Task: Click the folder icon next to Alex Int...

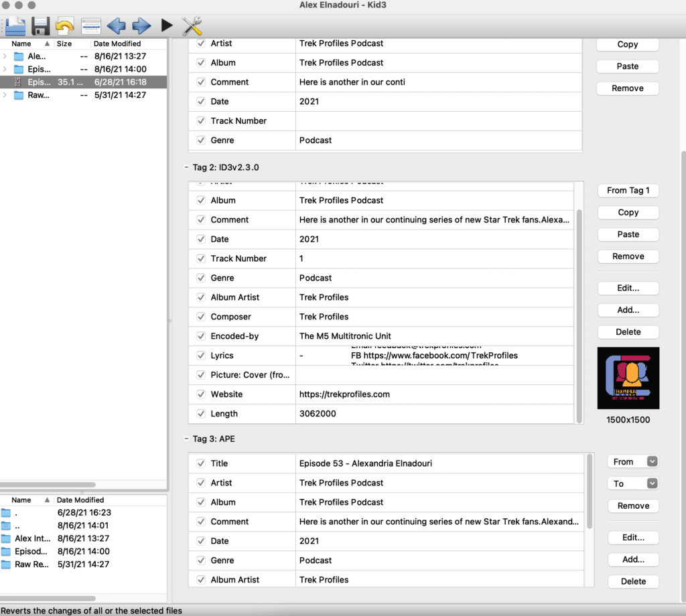Action: pos(6,538)
